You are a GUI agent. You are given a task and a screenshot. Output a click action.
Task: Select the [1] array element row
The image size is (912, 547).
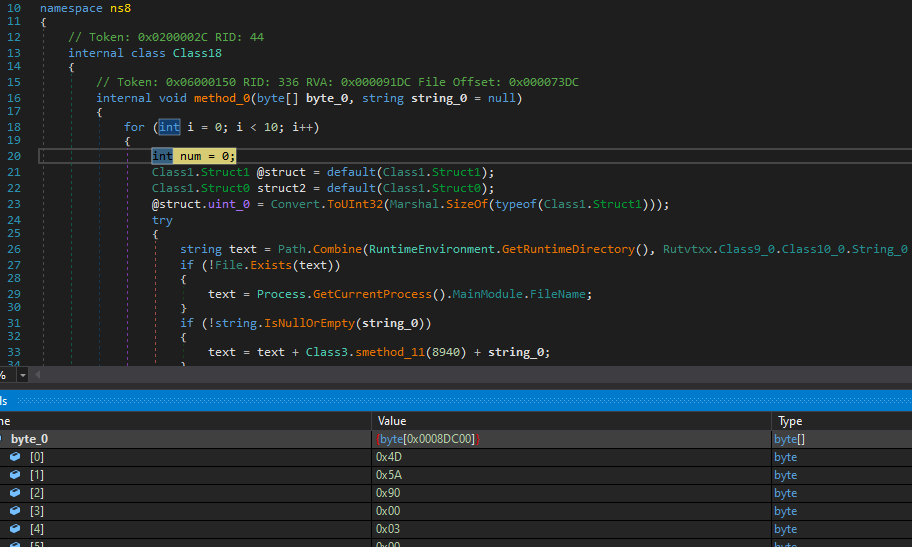click(x=456, y=475)
